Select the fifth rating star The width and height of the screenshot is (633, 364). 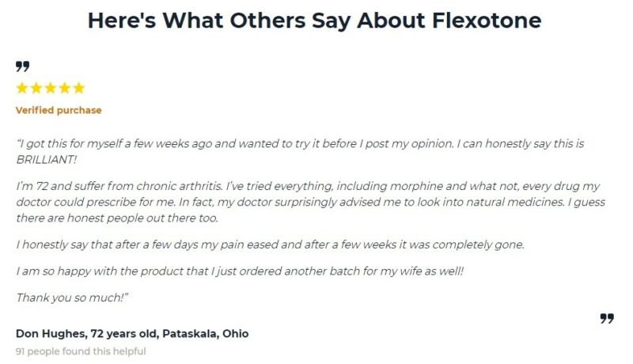point(78,88)
